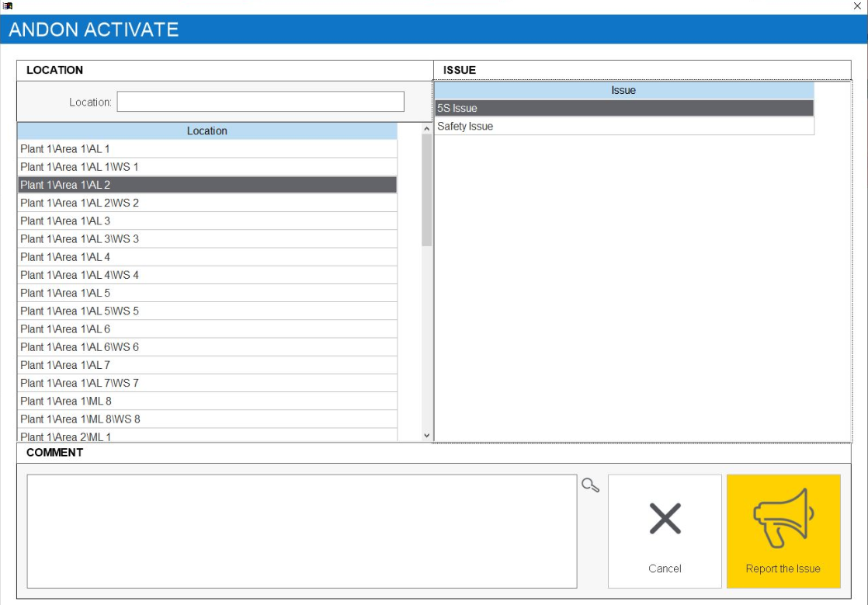
Task: Select the Safety Issue entry
Action: point(623,127)
